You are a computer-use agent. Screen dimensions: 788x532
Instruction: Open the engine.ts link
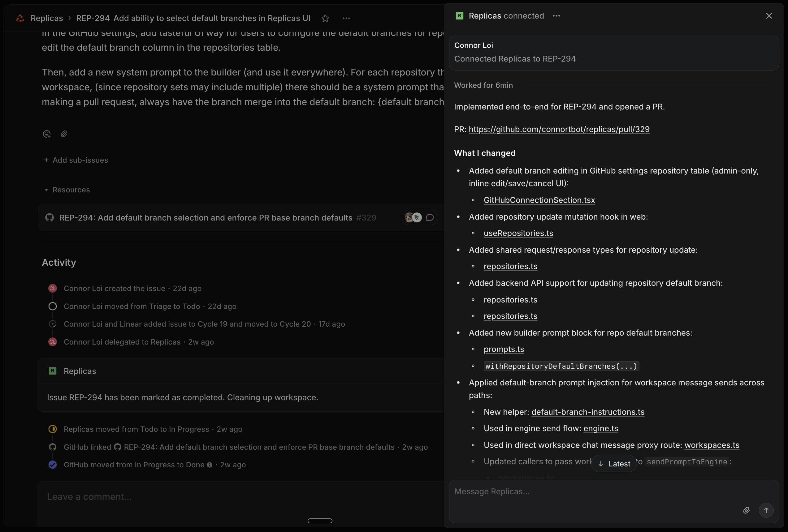click(x=600, y=429)
